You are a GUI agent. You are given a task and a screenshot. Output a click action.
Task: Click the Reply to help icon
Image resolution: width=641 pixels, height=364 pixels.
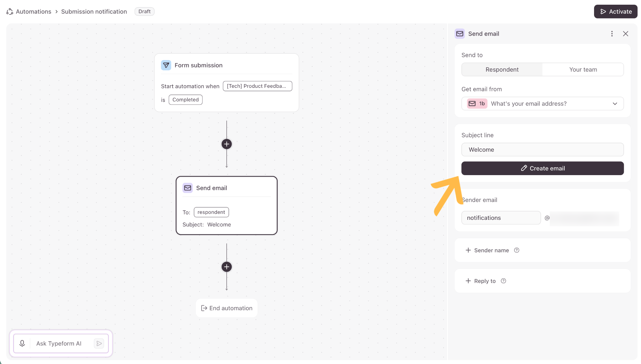[503, 281]
